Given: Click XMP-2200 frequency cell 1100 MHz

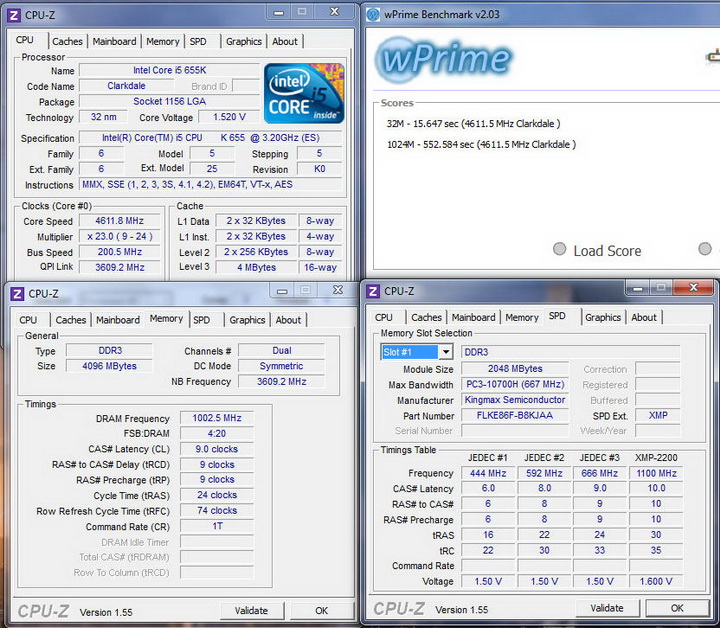Looking at the screenshot, I should (656, 473).
